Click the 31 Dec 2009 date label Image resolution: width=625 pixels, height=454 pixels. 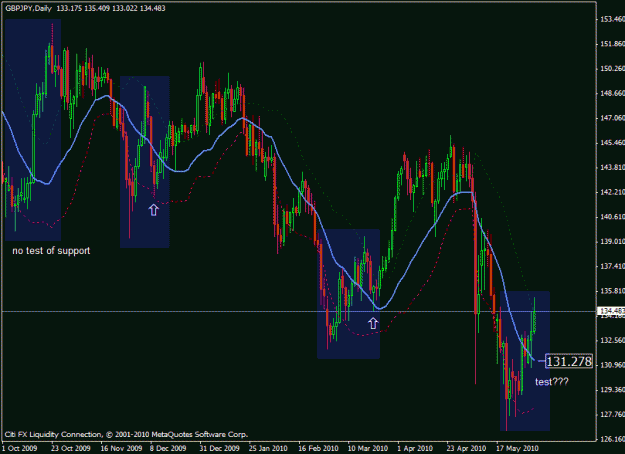(x=219, y=448)
